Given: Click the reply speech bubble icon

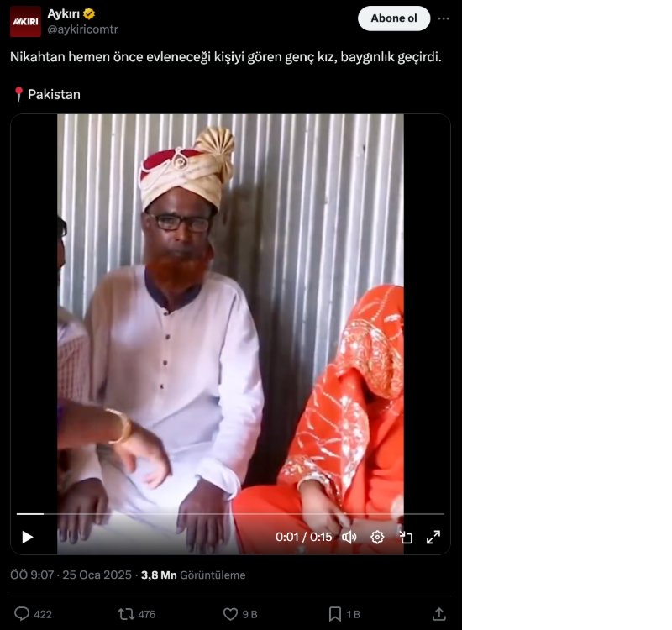Looking at the screenshot, I should tap(23, 614).
